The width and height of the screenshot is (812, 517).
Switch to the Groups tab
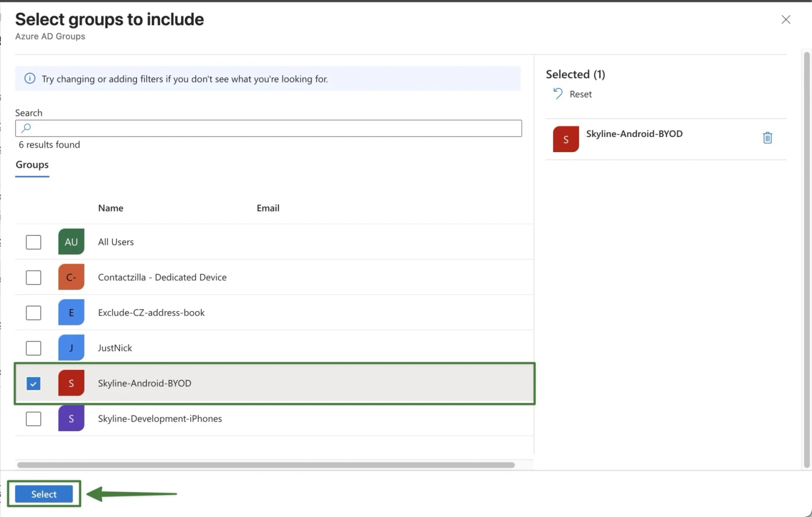[32, 165]
